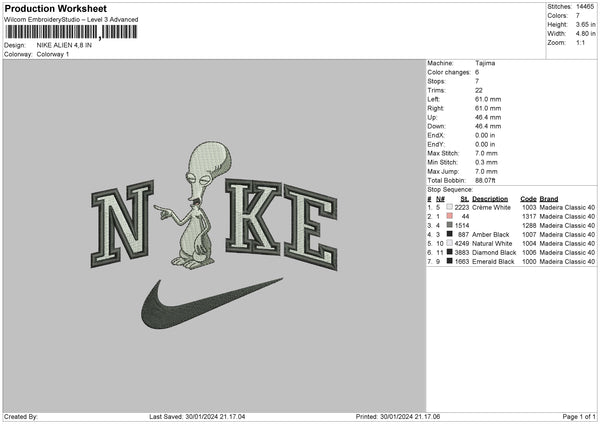Click the Production Worksheet title
The width and height of the screenshot is (600, 424).
(x=56, y=8)
